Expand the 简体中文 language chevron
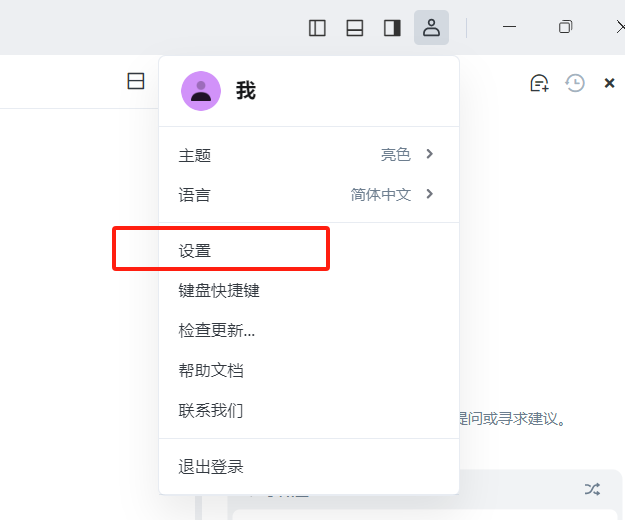625x520 pixels. pyautogui.click(x=429, y=194)
